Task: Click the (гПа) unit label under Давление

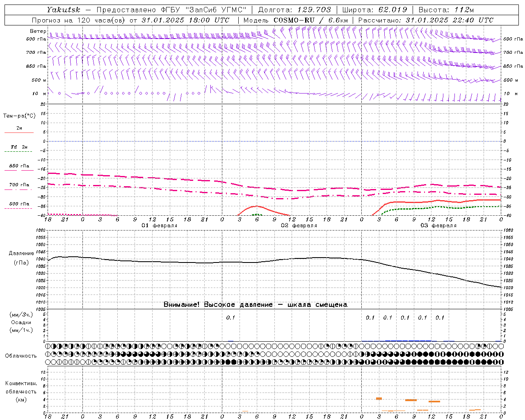Action: click(x=21, y=263)
